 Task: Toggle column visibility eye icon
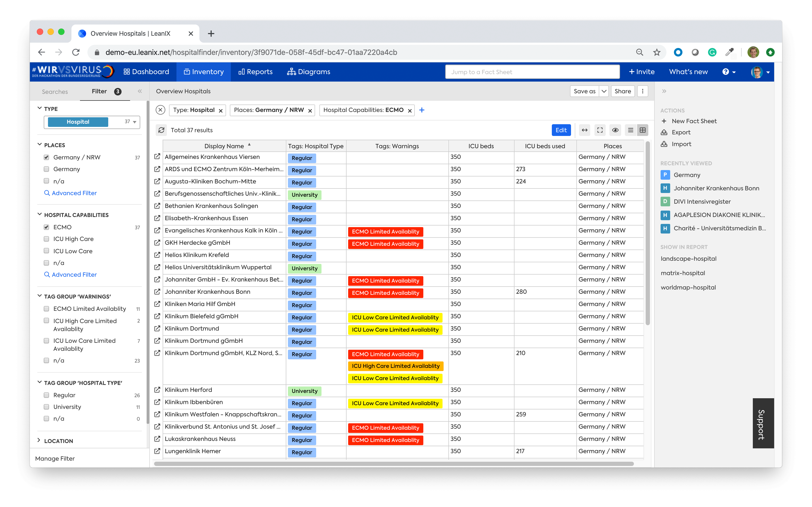[x=615, y=130]
